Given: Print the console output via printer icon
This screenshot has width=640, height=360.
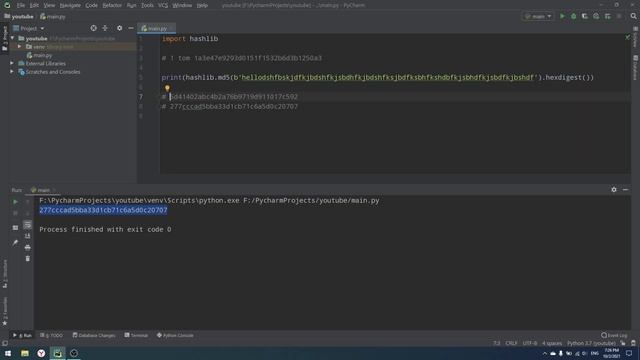Looking at the screenshot, I should (x=27, y=247).
